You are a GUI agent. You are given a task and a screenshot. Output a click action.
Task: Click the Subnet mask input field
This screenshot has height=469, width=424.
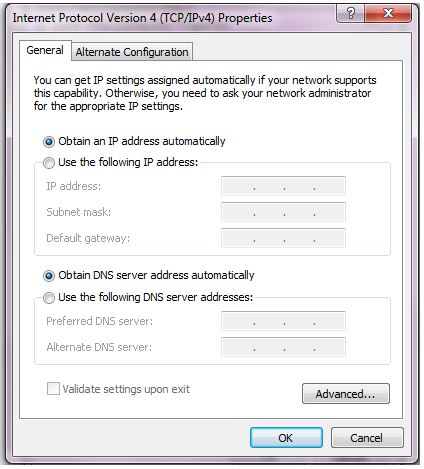click(283, 212)
